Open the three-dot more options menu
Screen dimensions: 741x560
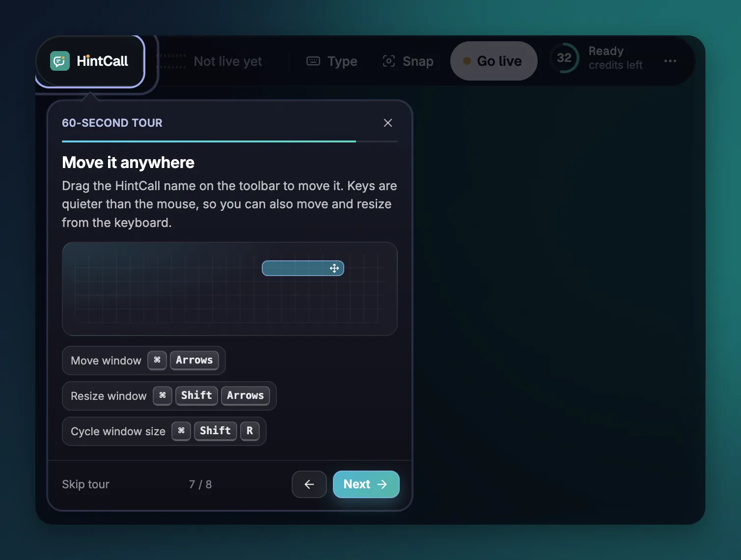coord(670,61)
